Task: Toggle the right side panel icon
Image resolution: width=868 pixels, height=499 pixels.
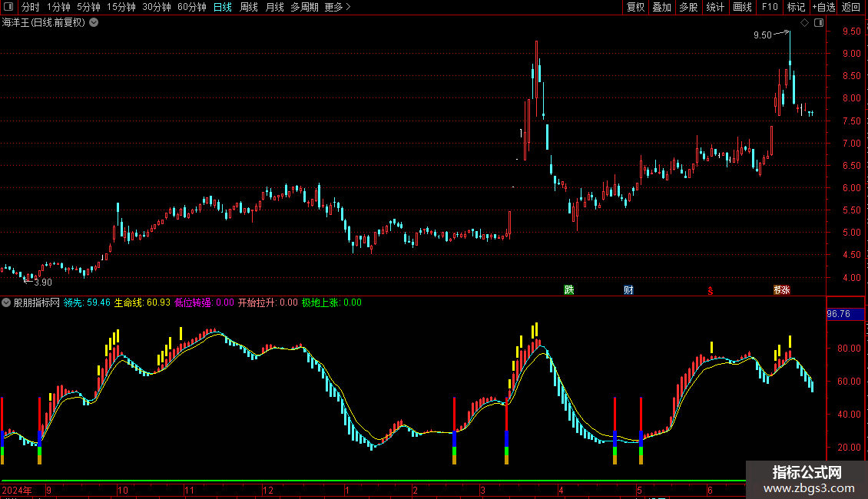Action: click(x=819, y=22)
